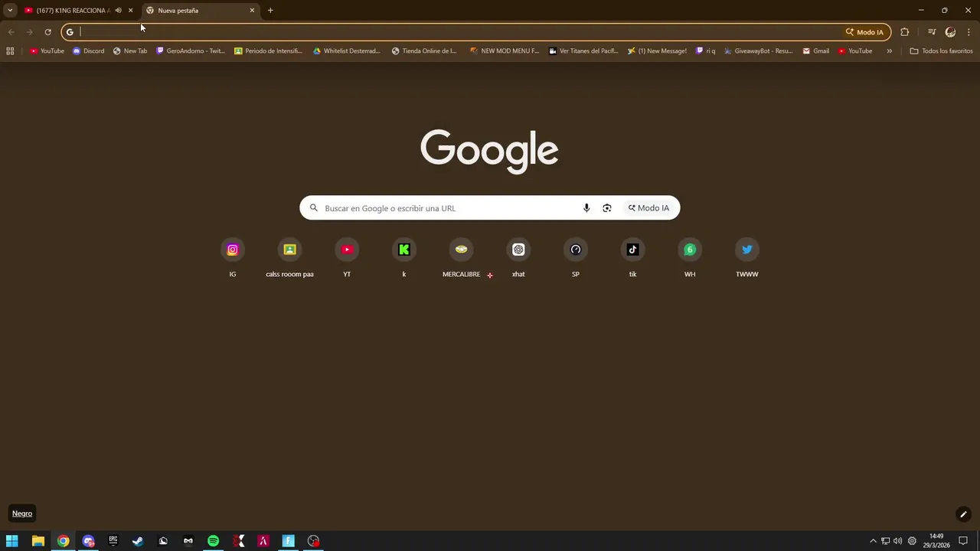The height and width of the screenshot is (551, 980).
Task: Click Modo IA in the search box
Action: (648, 208)
